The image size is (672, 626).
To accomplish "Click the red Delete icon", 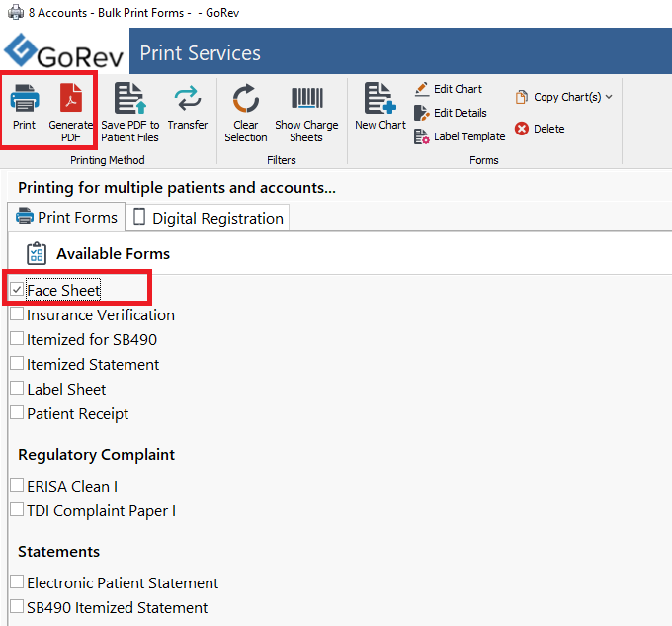I will [522, 129].
